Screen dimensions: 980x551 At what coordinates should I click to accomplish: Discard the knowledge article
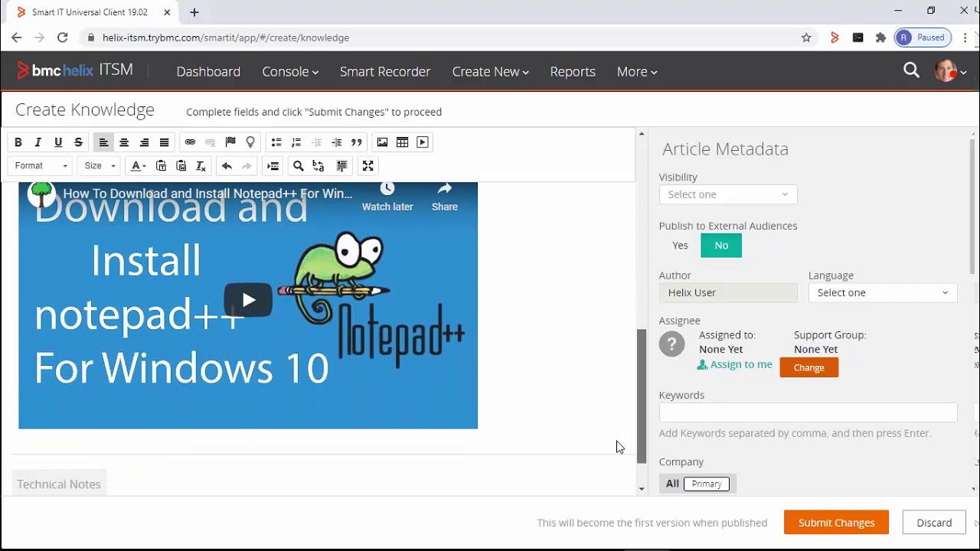point(934,523)
